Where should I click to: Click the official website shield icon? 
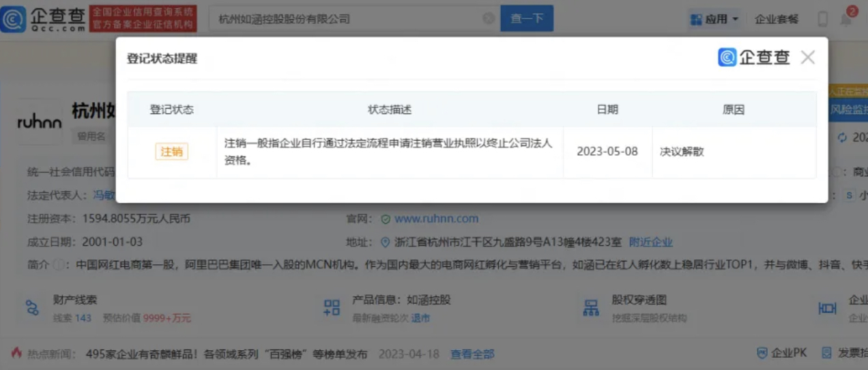[x=386, y=219]
